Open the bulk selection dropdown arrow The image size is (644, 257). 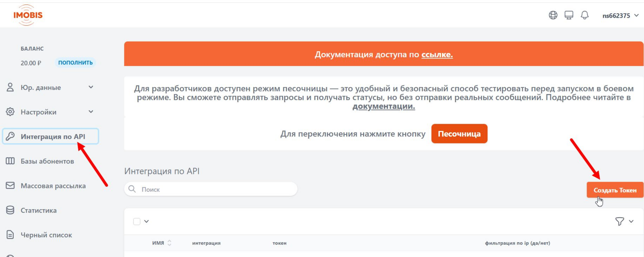[147, 221]
